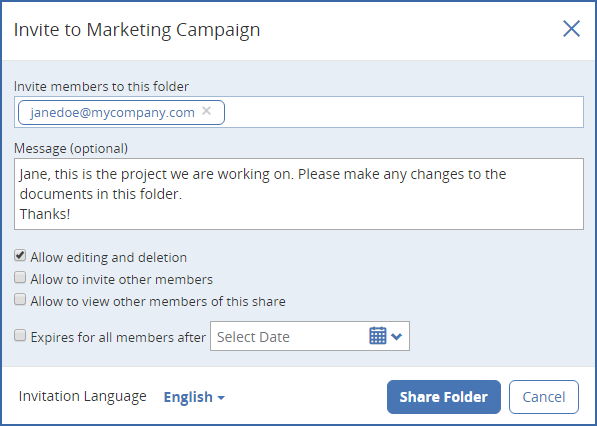Click inside the optional Message text box
This screenshot has height=426, width=597.
click(x=299, y=194)
